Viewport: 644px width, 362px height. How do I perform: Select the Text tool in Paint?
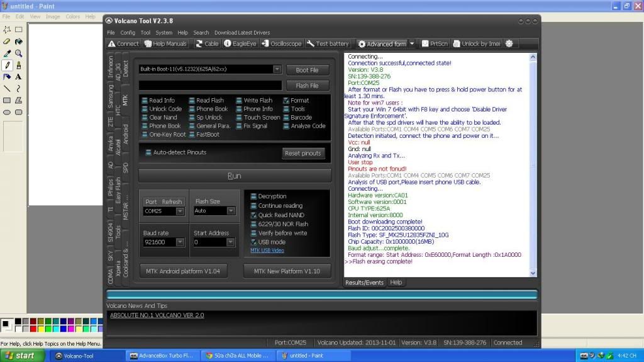click(18, 77)
